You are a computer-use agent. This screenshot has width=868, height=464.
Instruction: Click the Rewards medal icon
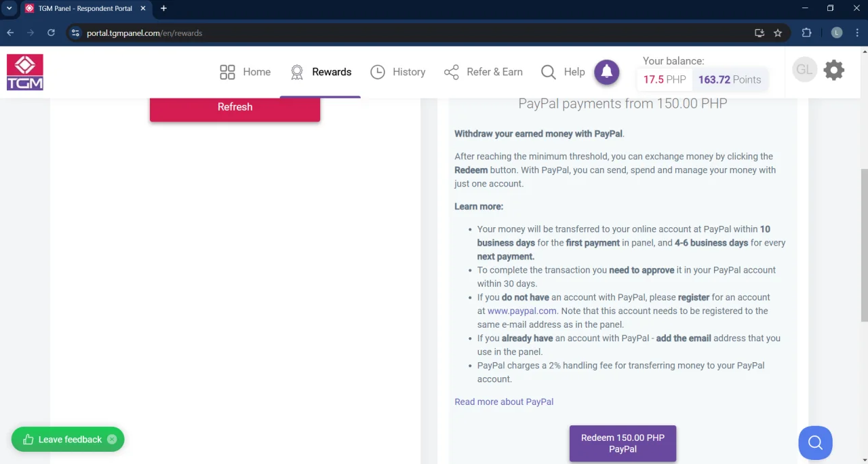296,72
